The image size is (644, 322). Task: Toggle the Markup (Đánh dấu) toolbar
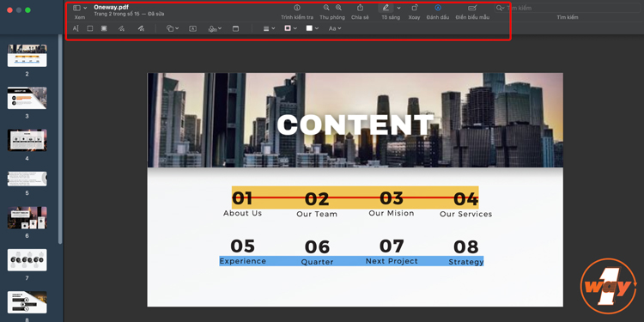coord(438,8)
